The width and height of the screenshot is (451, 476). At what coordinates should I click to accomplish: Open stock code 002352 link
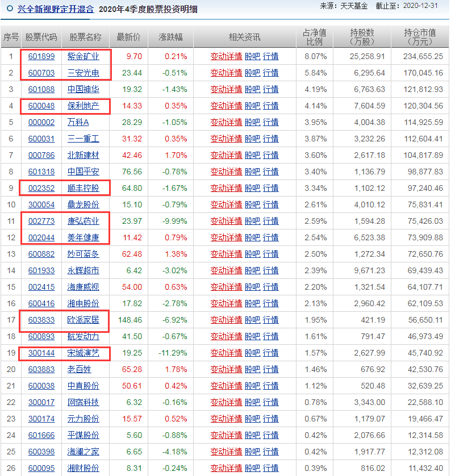coord(41,188)
